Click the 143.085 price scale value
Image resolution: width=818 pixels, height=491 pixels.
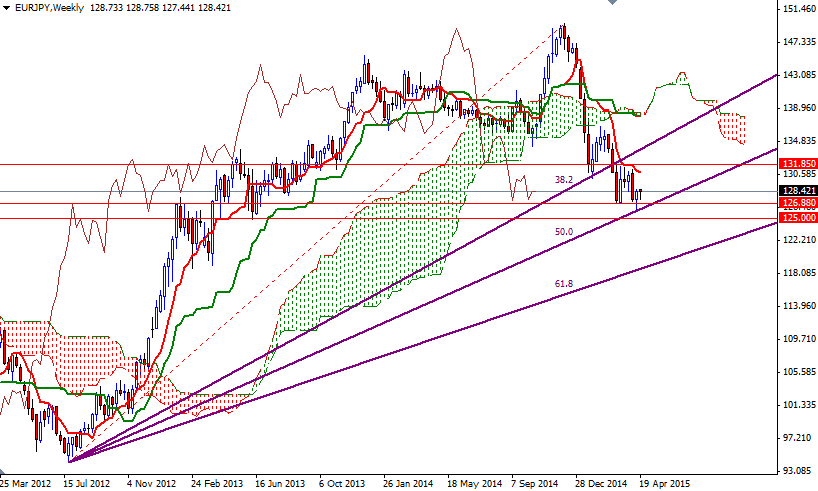click(799, 75)
